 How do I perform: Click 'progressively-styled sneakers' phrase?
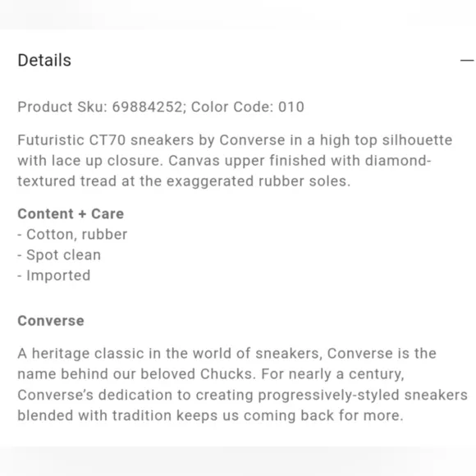(x=363, y=395)
